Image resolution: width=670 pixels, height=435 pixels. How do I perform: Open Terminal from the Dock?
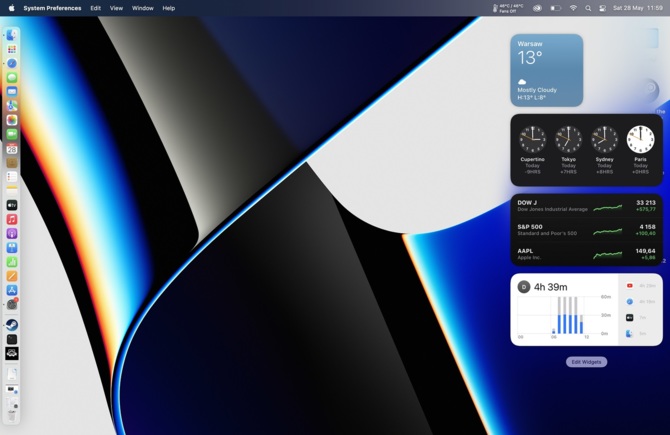[12, 339]
